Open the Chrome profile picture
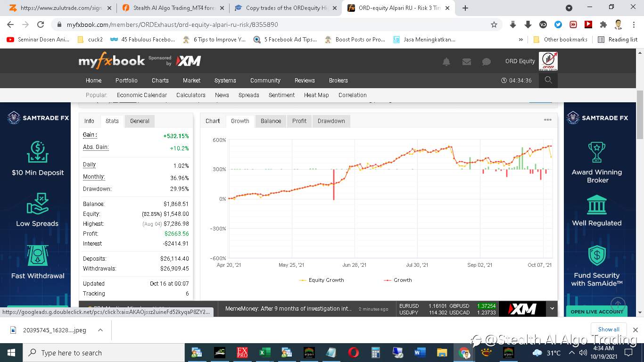644x362 pixels. pos(618,25)
